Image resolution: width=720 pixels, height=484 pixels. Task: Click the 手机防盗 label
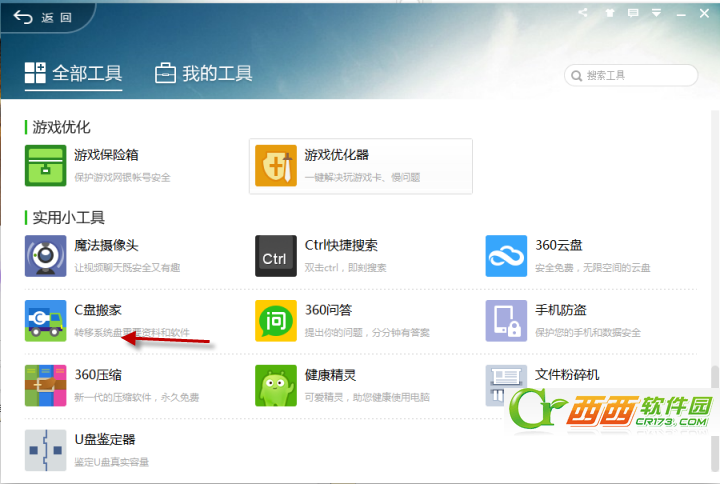561,310
